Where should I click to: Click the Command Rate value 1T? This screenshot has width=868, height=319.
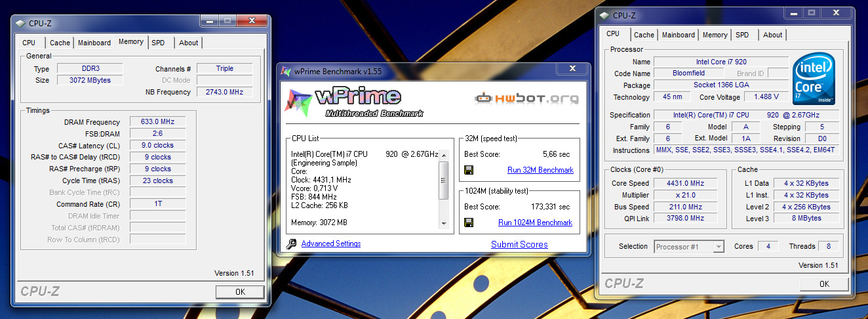coord(157,204)
